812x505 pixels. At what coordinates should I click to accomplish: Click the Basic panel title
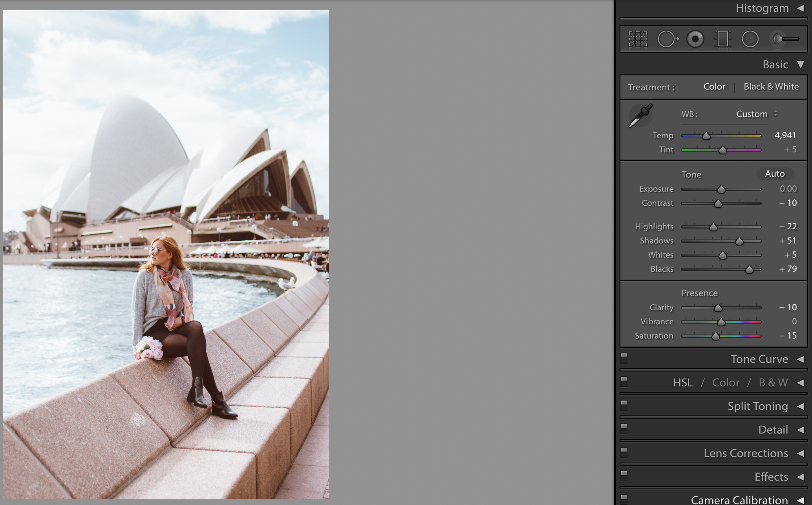click(775, 65)
